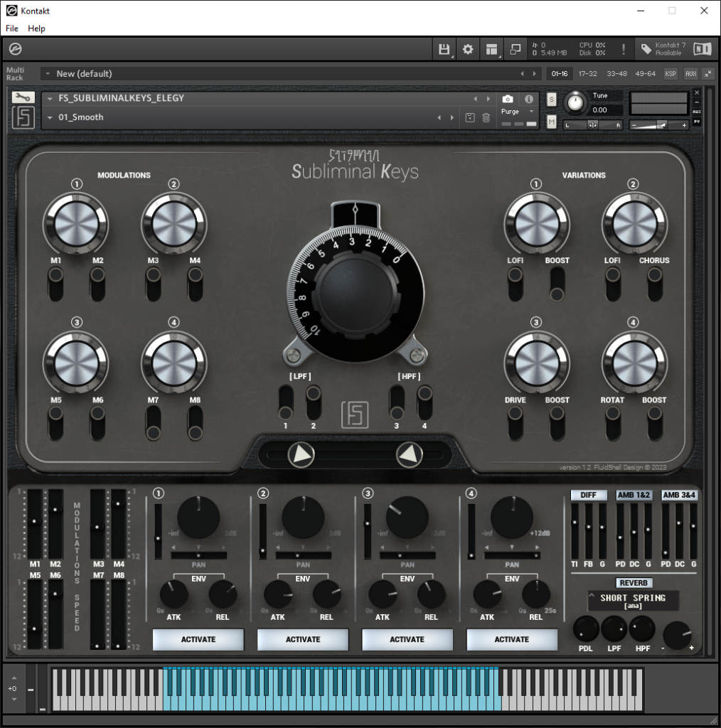721x728 pixels.
Task: Take snapshot with camera icon
Action: coord(508,99)
